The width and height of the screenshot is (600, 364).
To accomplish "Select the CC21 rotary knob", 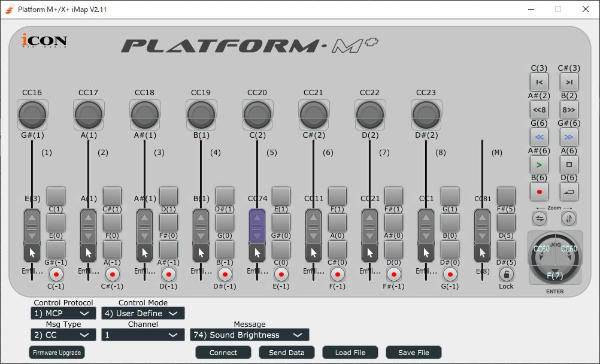I will click(x=313, y=114).
